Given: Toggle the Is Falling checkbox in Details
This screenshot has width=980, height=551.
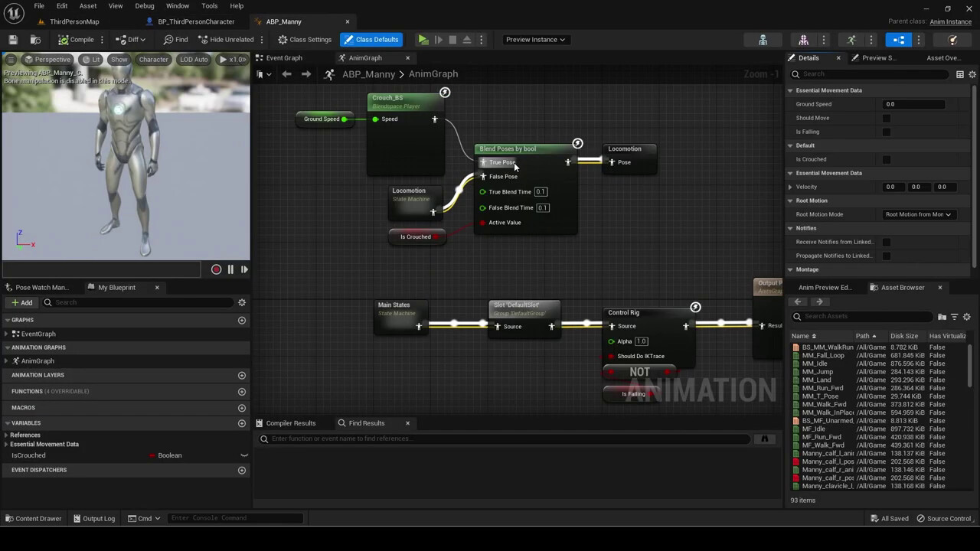Looking at the screenshot, I should click(888, 132).
